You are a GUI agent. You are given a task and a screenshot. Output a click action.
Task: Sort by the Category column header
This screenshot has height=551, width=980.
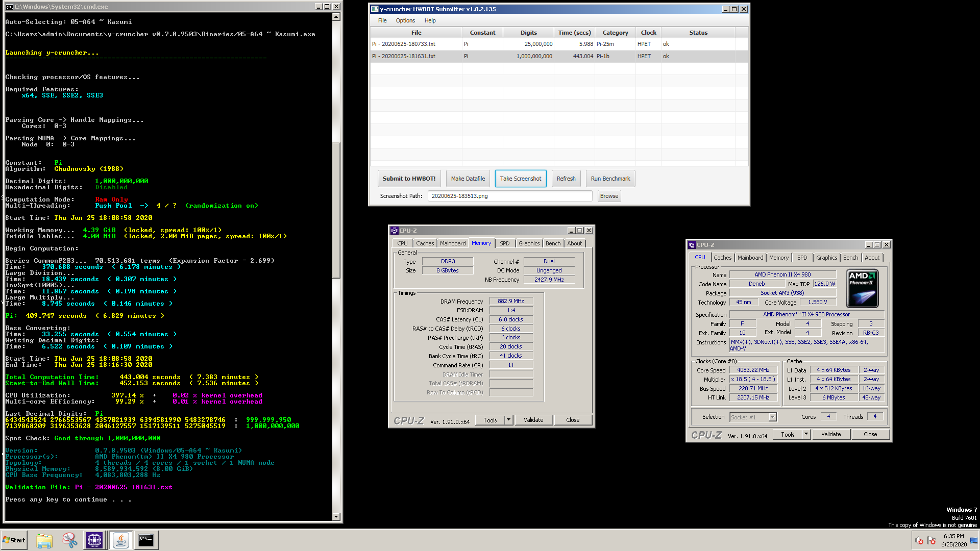click(615, 33)
